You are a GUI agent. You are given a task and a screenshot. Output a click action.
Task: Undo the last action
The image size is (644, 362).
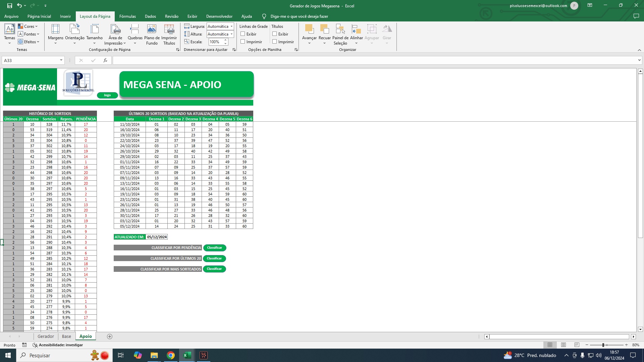point(19,6)
